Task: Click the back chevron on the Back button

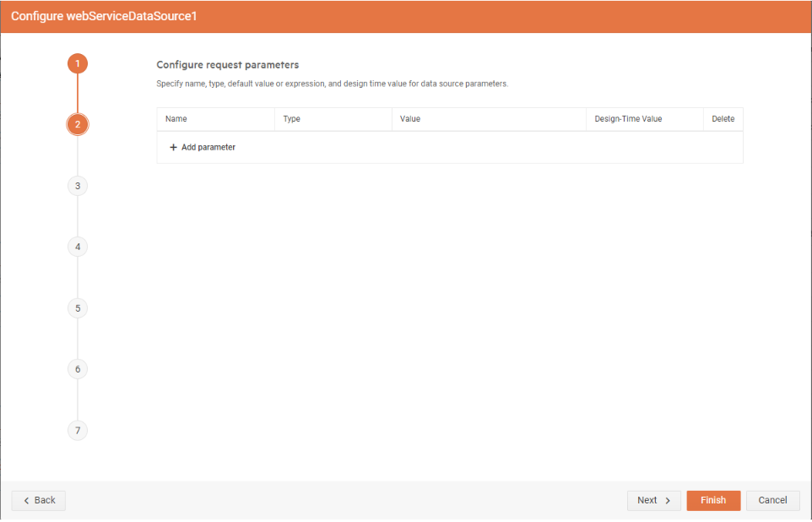Action: pos(25,500)
